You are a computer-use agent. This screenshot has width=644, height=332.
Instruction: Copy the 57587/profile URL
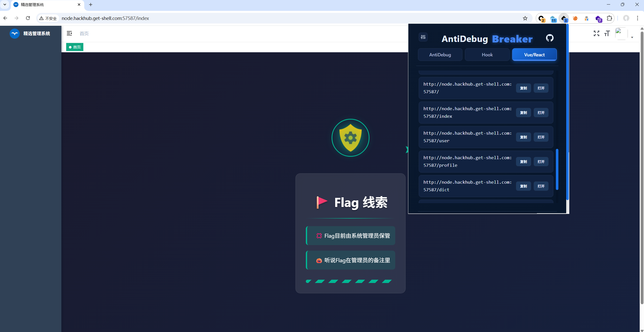point(523,162)
